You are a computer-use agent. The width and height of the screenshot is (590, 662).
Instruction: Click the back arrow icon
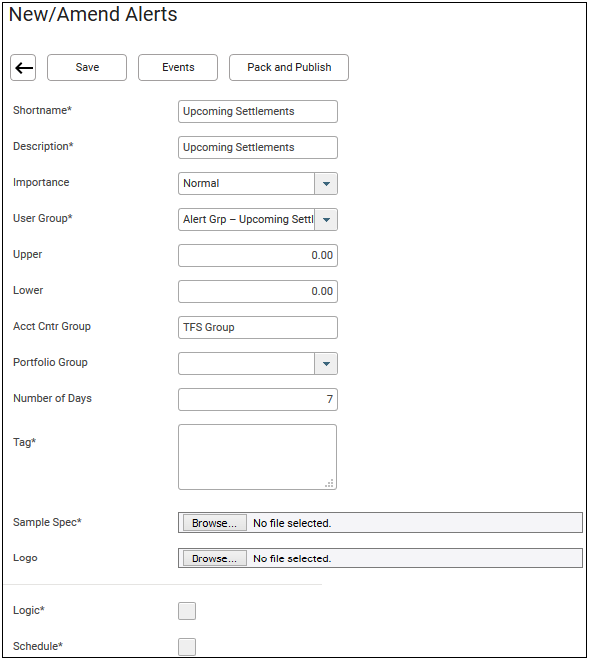(23, 68)
